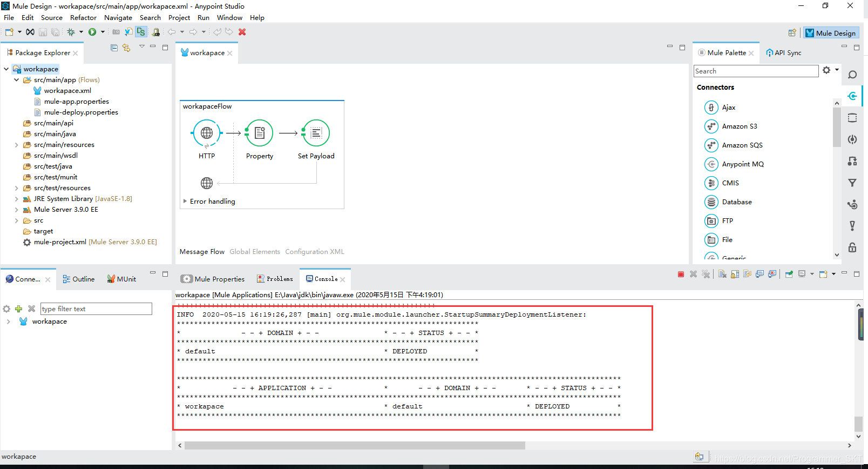Click the FTP connector in the palette
Screen dimensions: 868x469
719,221
